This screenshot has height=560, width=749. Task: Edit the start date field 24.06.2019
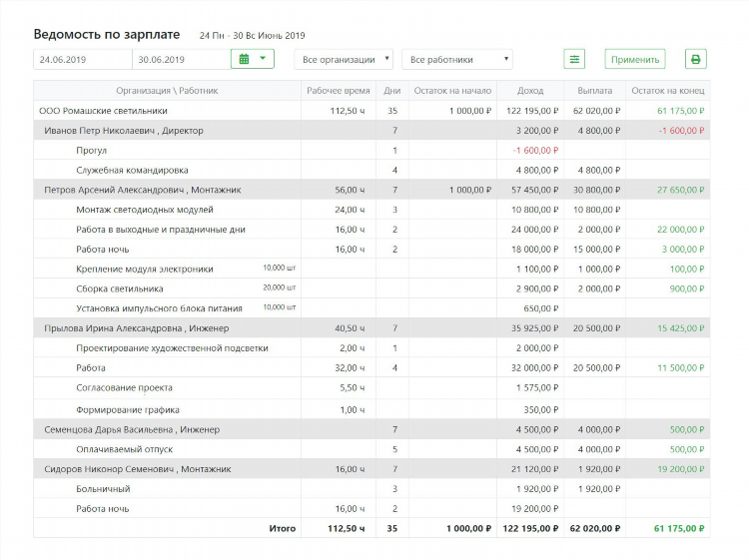click(83, 59)
